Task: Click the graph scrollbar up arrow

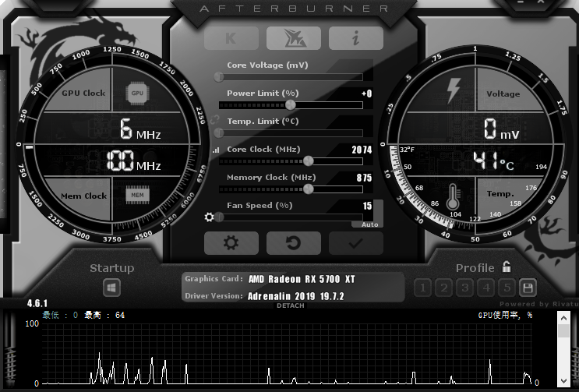Action: (563, 318)
